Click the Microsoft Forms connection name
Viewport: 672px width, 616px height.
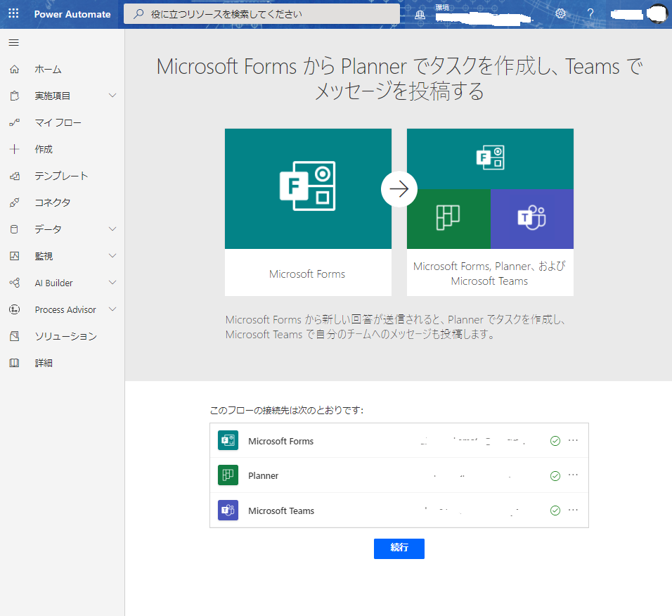click(x=280, y=441)
